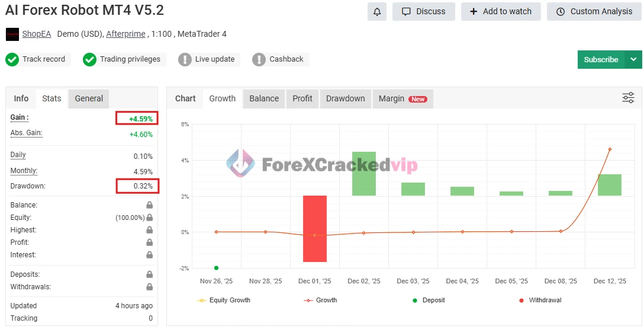This screenshot has width=644, height=329.
Task: Click the 0.32% drawdown value
Action: click(143, 186)
